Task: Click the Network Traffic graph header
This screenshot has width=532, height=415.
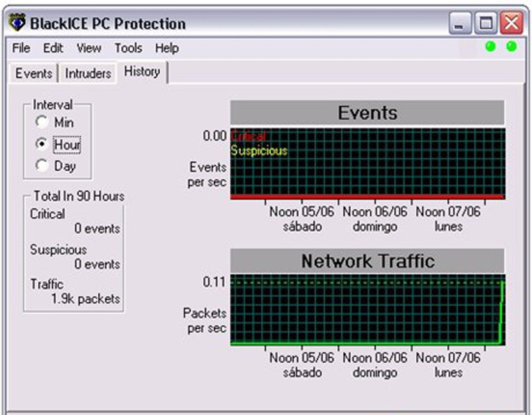Action: [367, 261]
